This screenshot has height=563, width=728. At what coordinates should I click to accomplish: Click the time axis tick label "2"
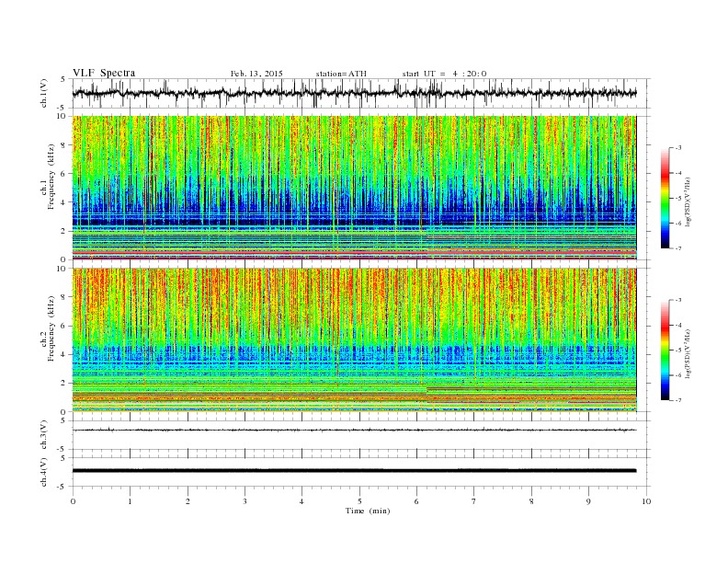(188, 501)
